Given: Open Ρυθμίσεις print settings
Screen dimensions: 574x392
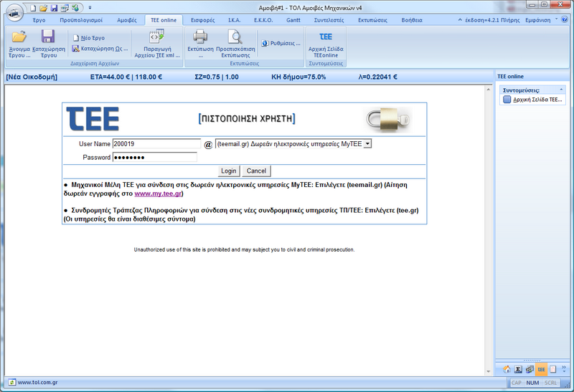Looking at the screenshot, I should (281, 43).
